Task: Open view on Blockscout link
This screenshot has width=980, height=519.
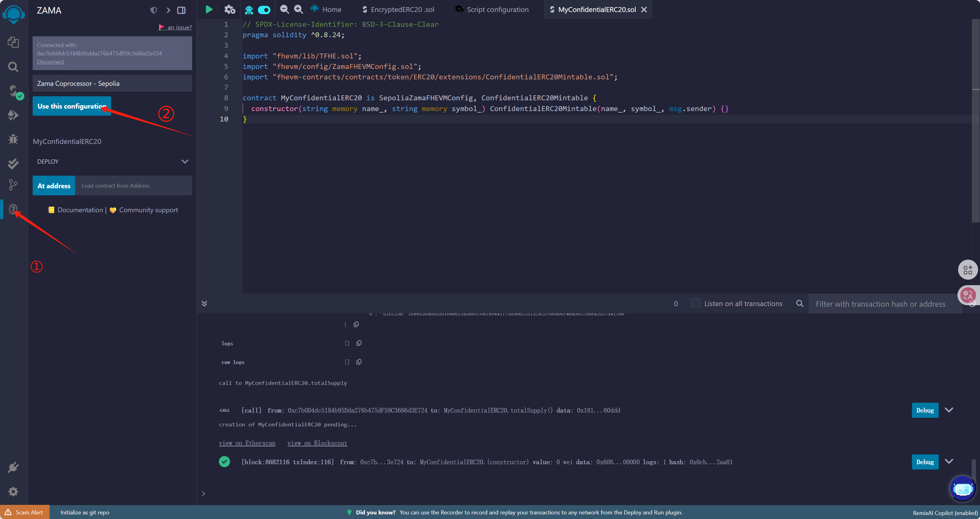Action: tap(317, 443)
